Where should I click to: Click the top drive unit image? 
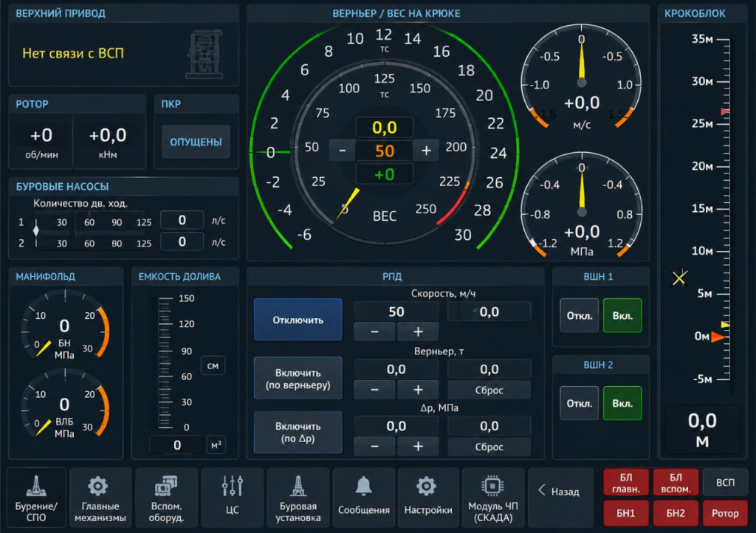[x=205, y=54]
